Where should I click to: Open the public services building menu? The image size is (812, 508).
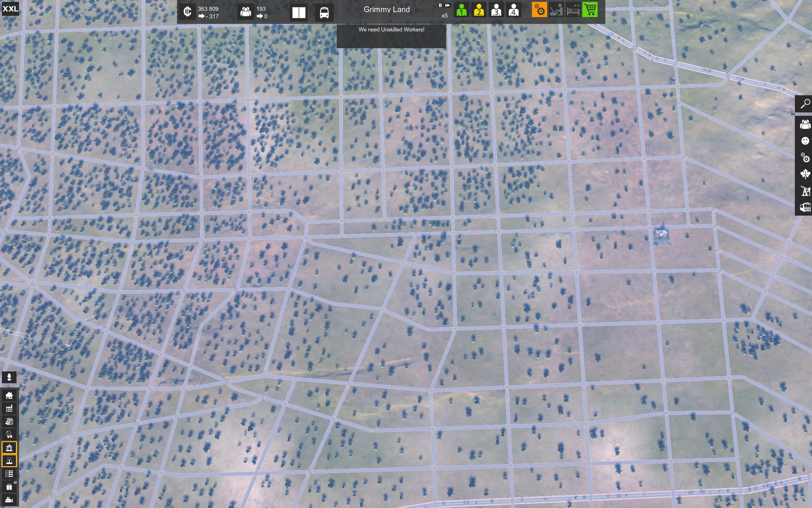[9, 448]
